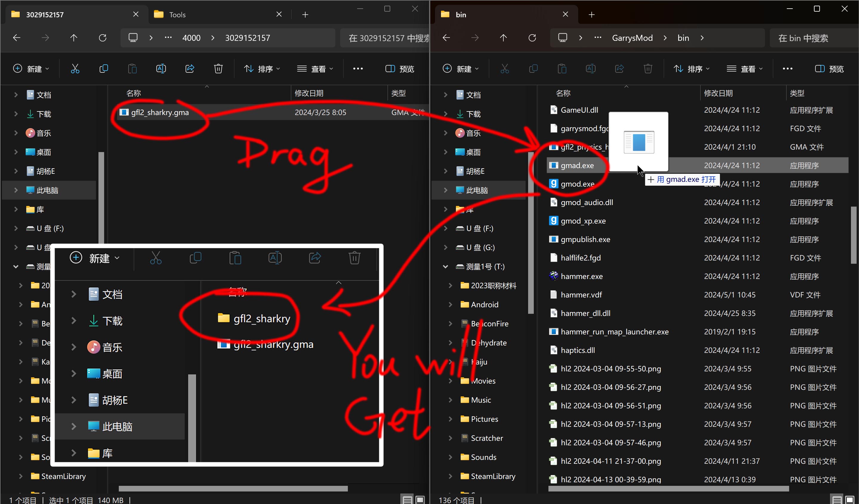Click the cut icon in left window toolbar

(x=75, y=69)
